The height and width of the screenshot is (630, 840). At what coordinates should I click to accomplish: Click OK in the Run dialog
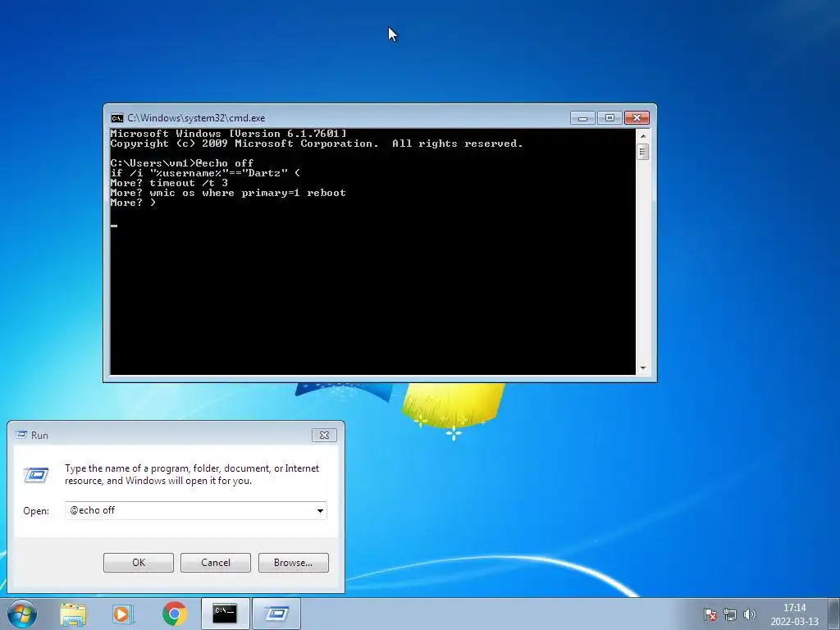pyautogui.click(x=138, y=563)
